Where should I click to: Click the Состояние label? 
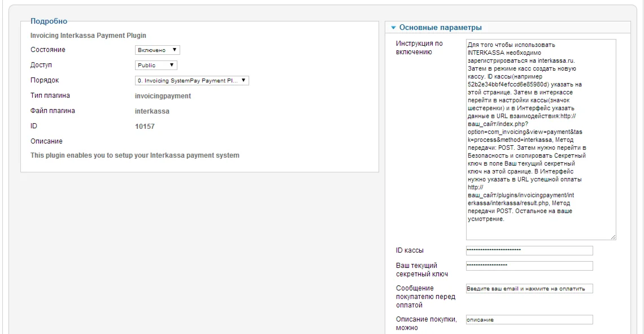pyautogui.click(x=47, y=50)
